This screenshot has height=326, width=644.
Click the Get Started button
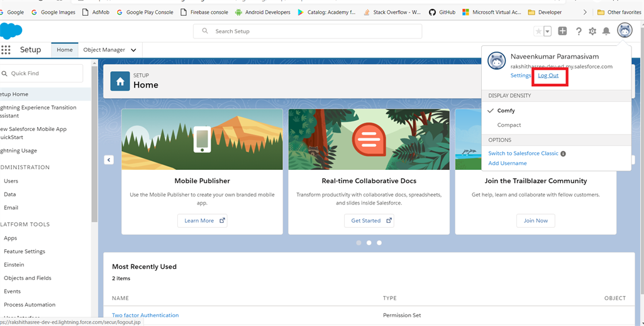[369, 221]
